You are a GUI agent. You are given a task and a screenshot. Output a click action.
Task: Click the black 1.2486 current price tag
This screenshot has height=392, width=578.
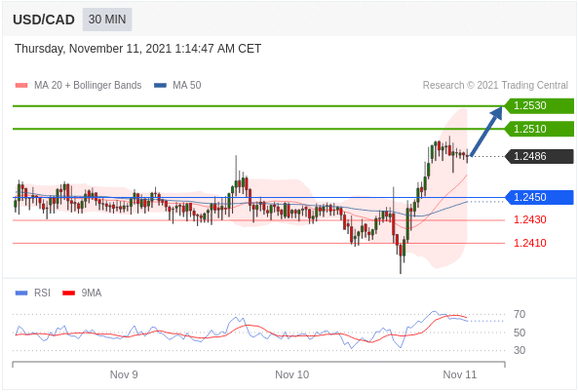[x=539, y=156]
